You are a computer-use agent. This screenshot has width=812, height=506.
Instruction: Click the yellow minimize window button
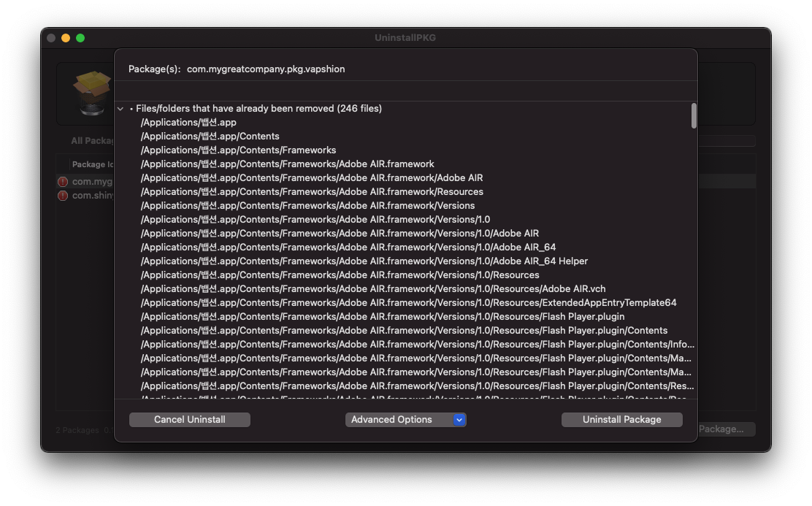pyautogui.click(x=66, y=38)
